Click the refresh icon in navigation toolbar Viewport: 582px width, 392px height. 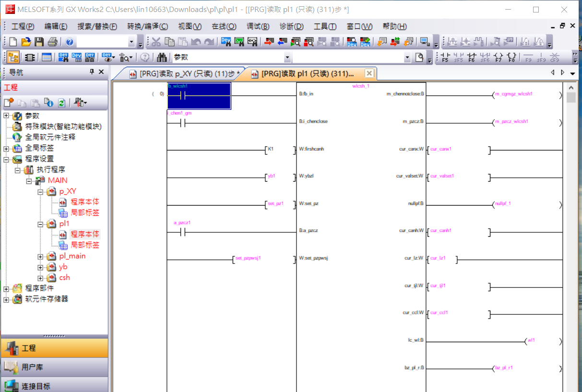pos(61,103)
